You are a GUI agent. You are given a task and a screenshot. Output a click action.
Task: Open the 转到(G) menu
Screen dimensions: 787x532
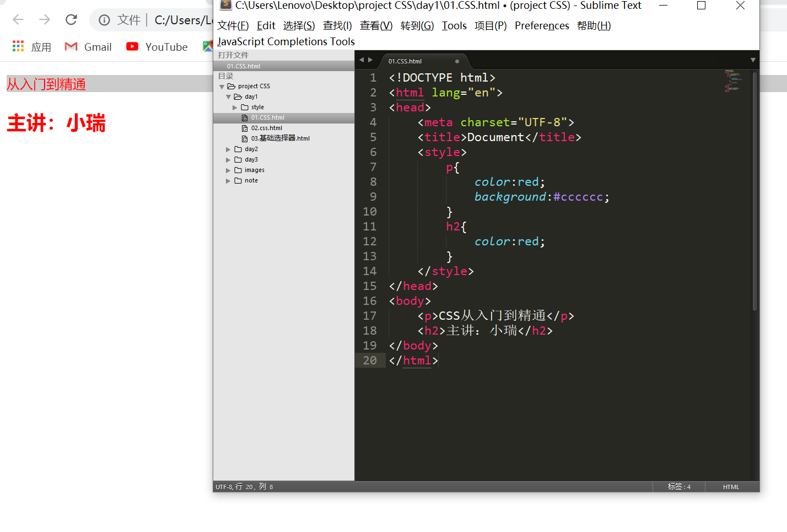click(x=417, y=26)
